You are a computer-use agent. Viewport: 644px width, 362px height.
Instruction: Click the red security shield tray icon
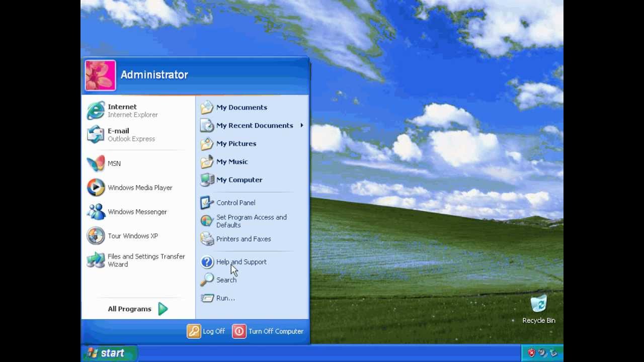click(x=531, y=353)
